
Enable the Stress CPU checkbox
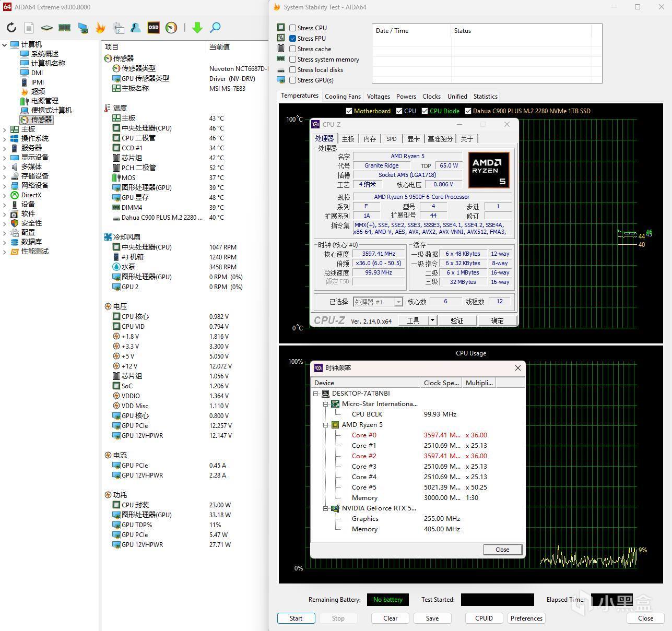coord(293,28)
